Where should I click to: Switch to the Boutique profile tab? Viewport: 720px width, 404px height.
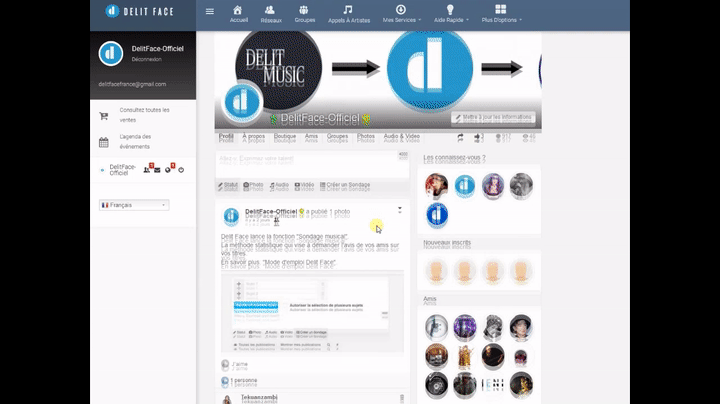[x=284, y=138]
